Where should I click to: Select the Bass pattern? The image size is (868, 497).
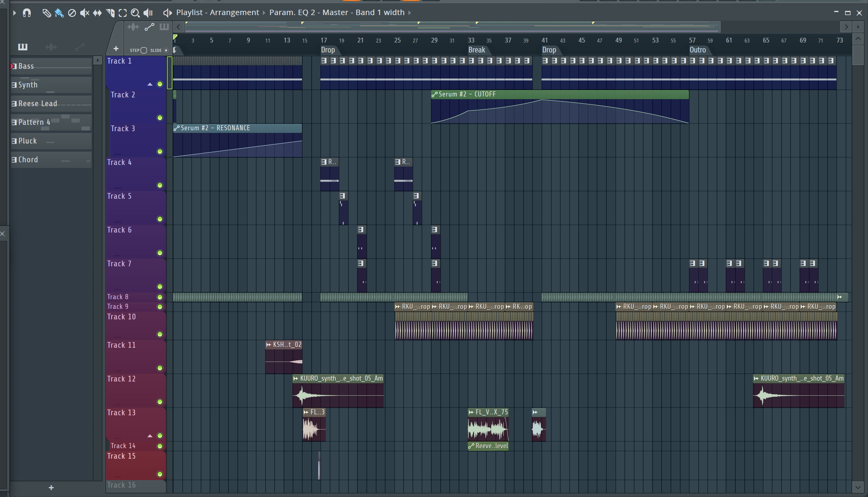(x=51, y=66)
